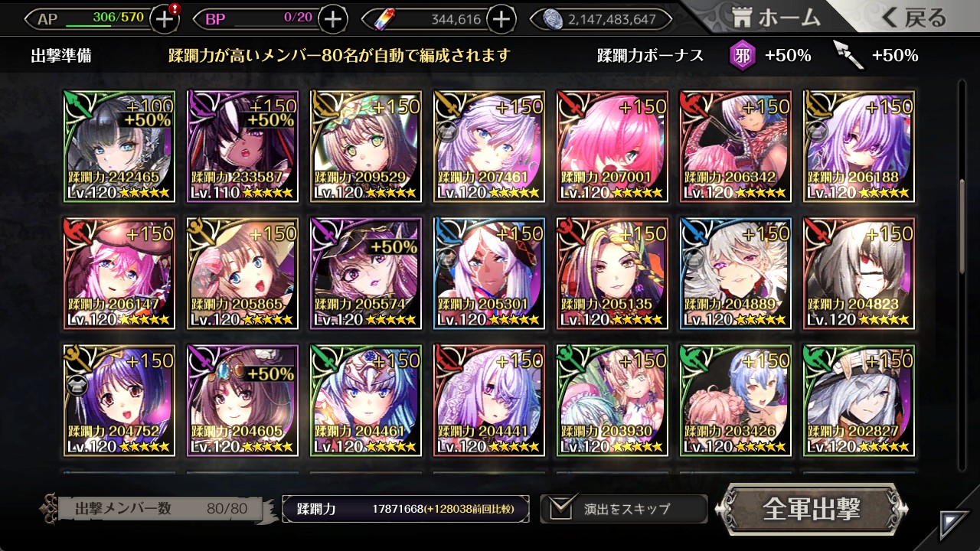Open the character card with power 205301
Screen dimensions: 980x551
point(488,273)
